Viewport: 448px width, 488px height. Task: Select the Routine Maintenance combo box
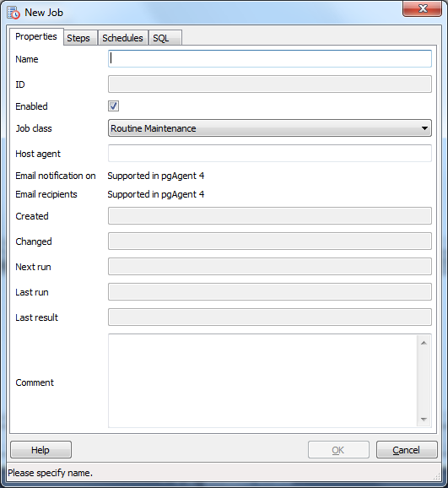(270, 128)
